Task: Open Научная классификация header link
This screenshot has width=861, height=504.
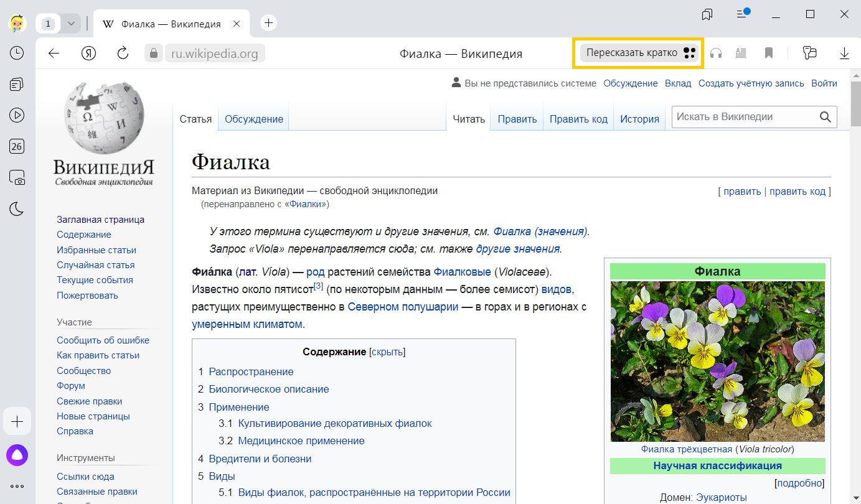Action: pos(718,465)
